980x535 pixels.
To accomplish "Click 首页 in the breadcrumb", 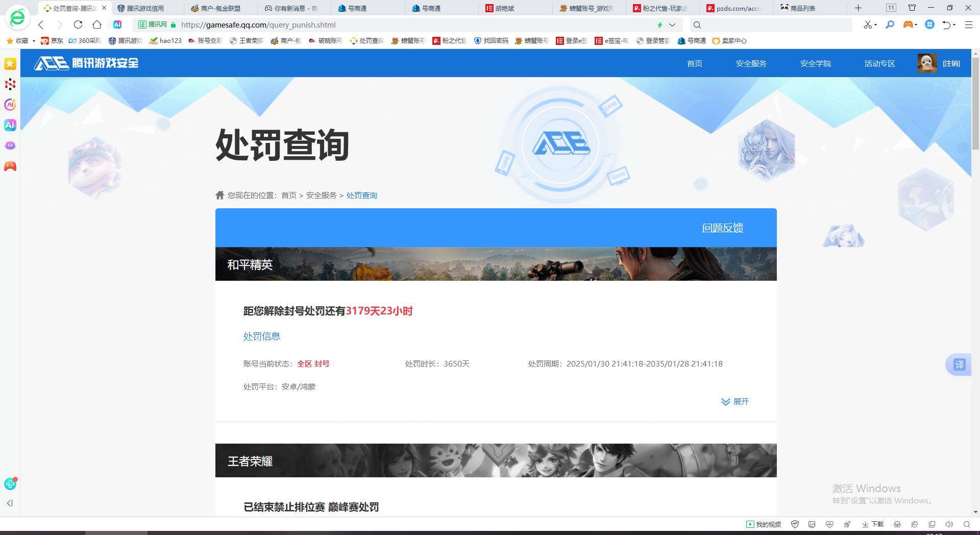I will (288, 195).
